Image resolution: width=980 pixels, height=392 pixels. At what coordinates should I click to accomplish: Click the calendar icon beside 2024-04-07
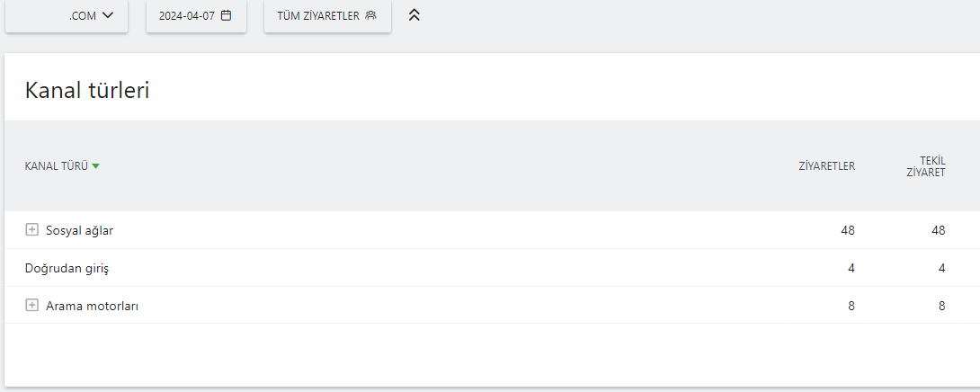coord(227,15)
